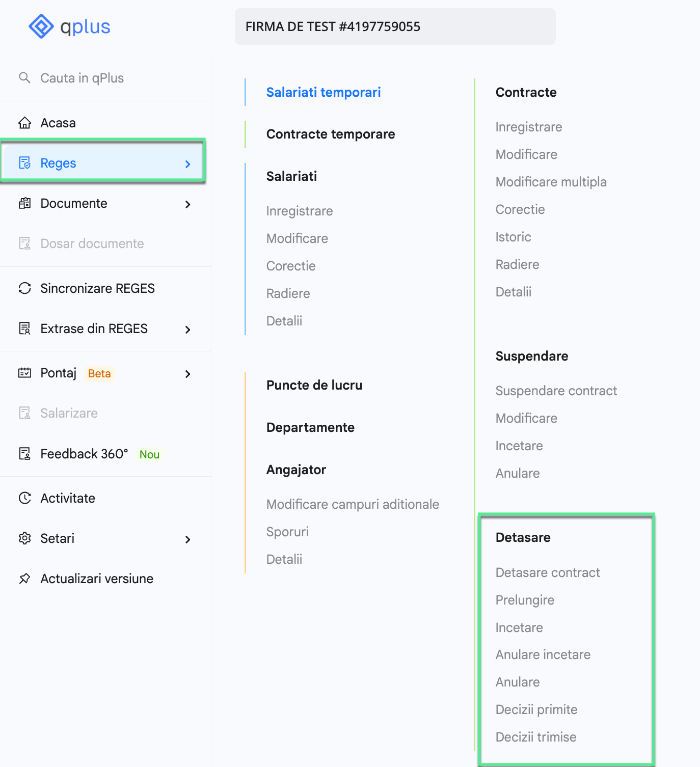The height and width of the screenshot is (767, 700).
Task: Open the Salariati temporari section
Action: 324,92
